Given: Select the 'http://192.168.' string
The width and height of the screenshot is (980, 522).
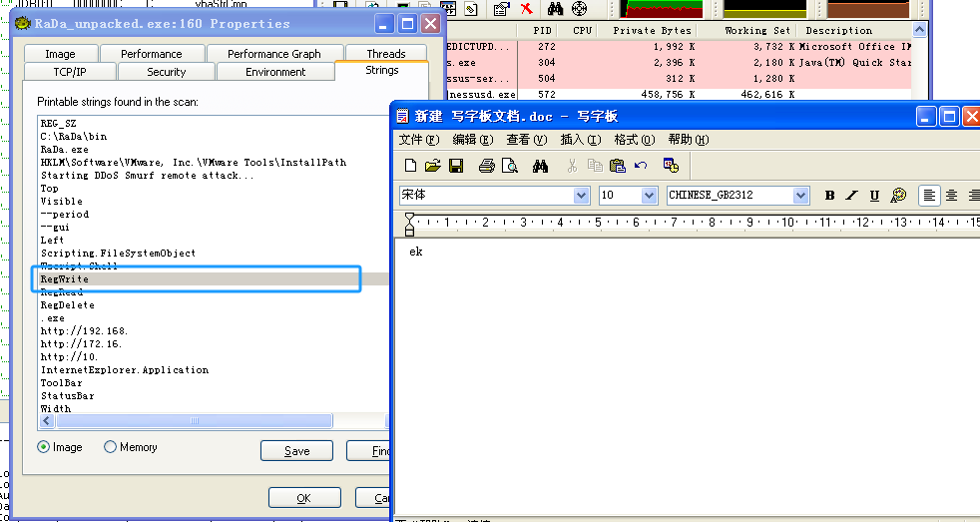Looking at the screenshot, I should pyautogui.click(x=84, y=330).
